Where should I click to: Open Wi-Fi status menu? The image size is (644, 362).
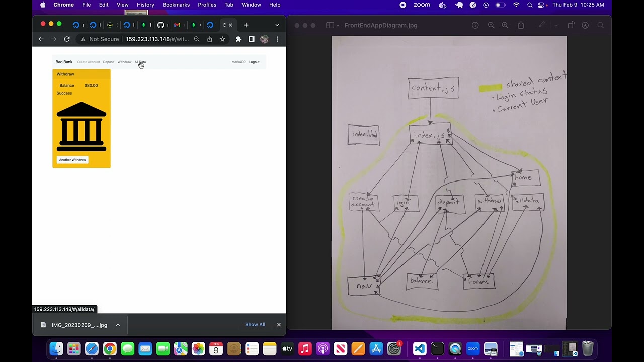516,5
